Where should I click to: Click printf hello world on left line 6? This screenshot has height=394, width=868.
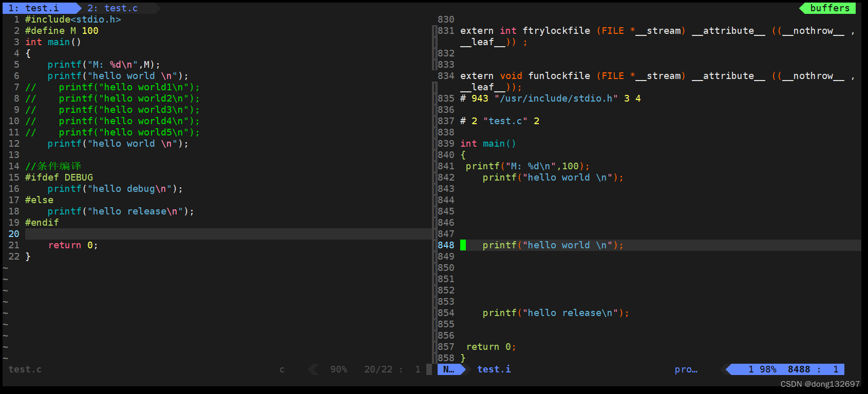[x=118, y=76]
